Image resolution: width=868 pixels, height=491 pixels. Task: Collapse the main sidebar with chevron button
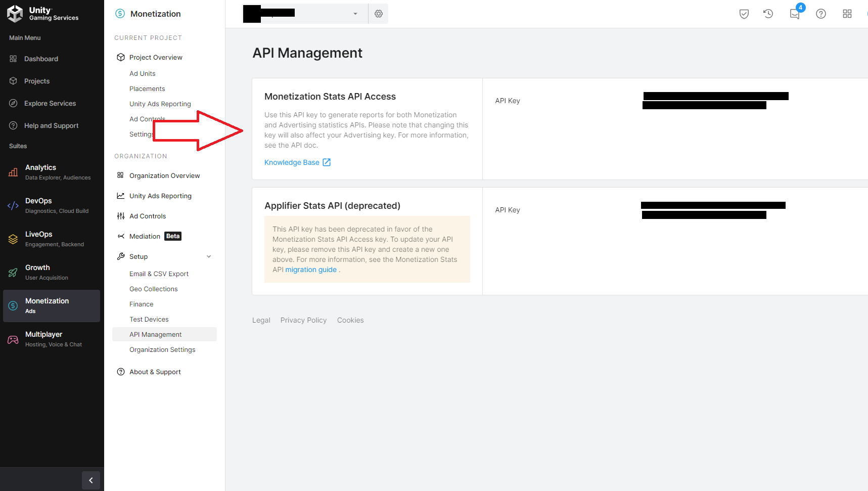(x=91, y=480)
